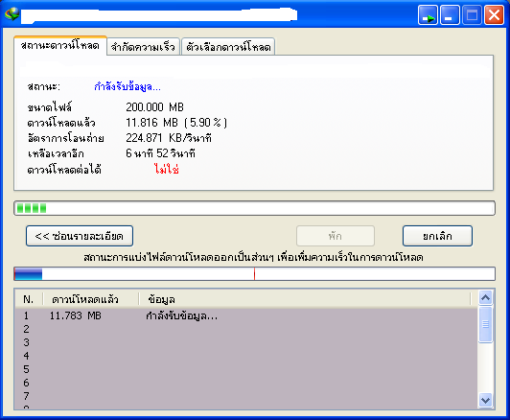
Task: Click the blue segment progress bar
Action: click(x=254, y=274)
